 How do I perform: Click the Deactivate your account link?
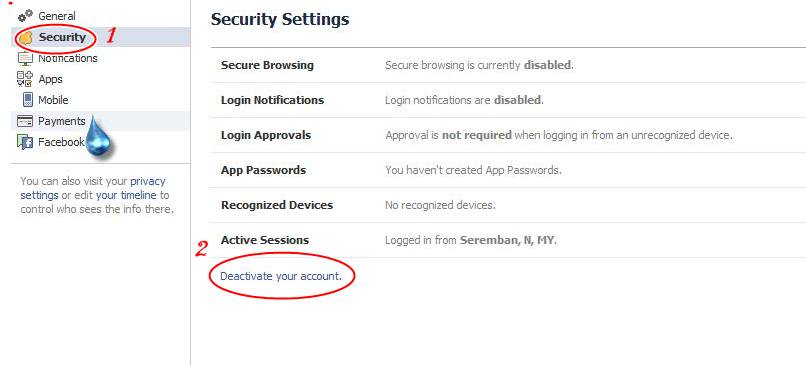click(x=281, y=276)
